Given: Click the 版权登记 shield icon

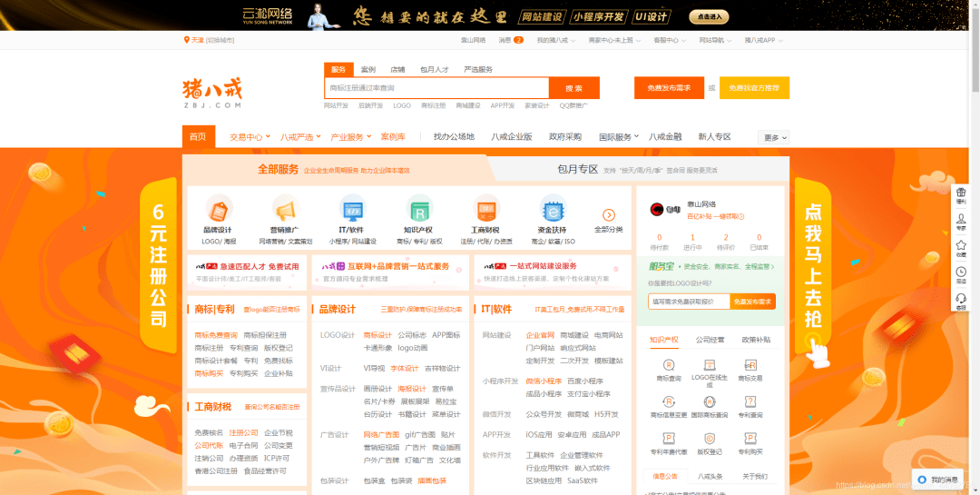Looking at the screenshot, I should pyautogui.click(x=710, y=438).
